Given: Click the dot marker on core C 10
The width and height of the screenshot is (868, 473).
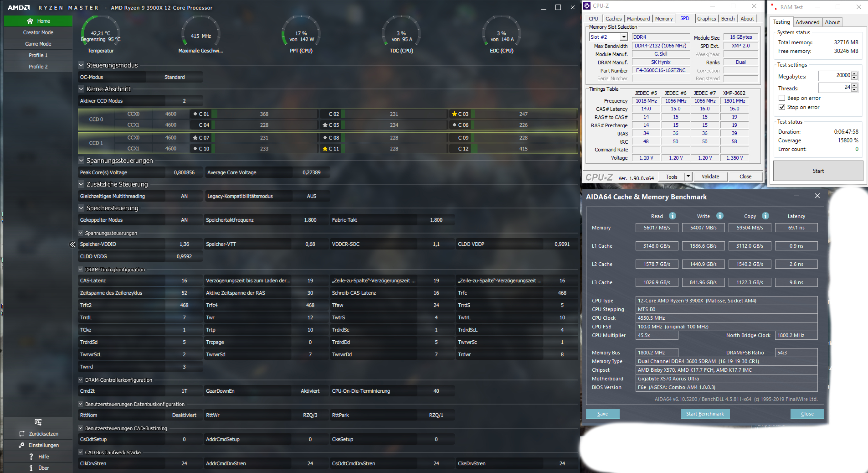Looking at the screenshot, I should pyautogui.click(x=195, y=149).
